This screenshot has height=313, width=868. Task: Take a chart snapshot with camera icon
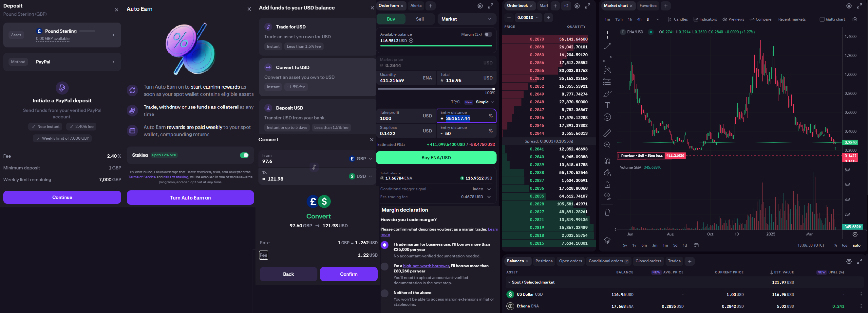(855, 19)
